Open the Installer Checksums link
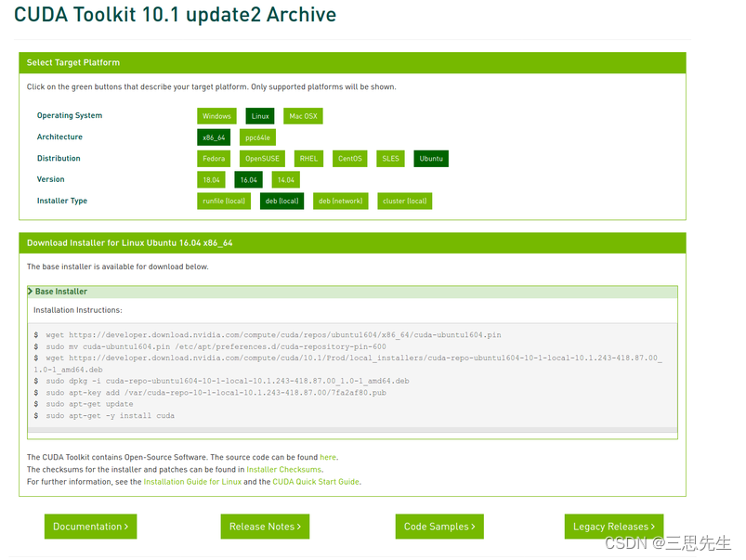Image resolution: width=746 pixels, height=560 pixels. tap(284, 470)
